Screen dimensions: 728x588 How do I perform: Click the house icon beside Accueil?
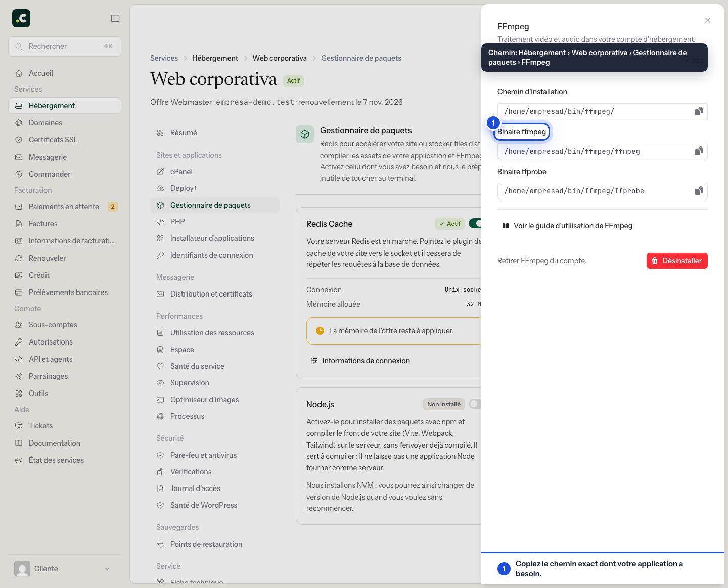(x=19, y=73)
